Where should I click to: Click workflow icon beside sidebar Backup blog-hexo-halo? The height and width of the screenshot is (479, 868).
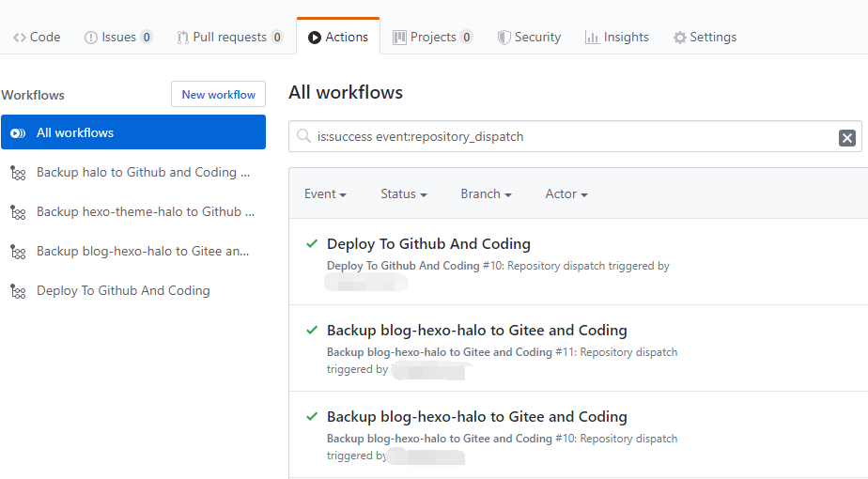[x=18, y=252]
